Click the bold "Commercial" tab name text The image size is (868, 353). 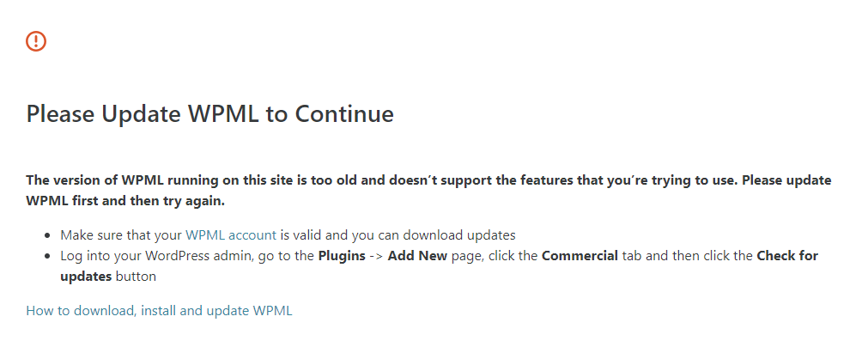[580, 256]
